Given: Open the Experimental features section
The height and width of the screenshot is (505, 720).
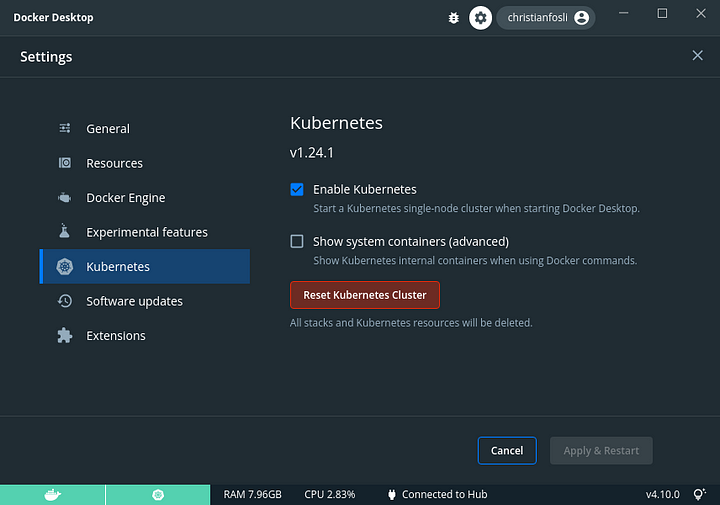Looking at the screenshot, I should [145, 232].
